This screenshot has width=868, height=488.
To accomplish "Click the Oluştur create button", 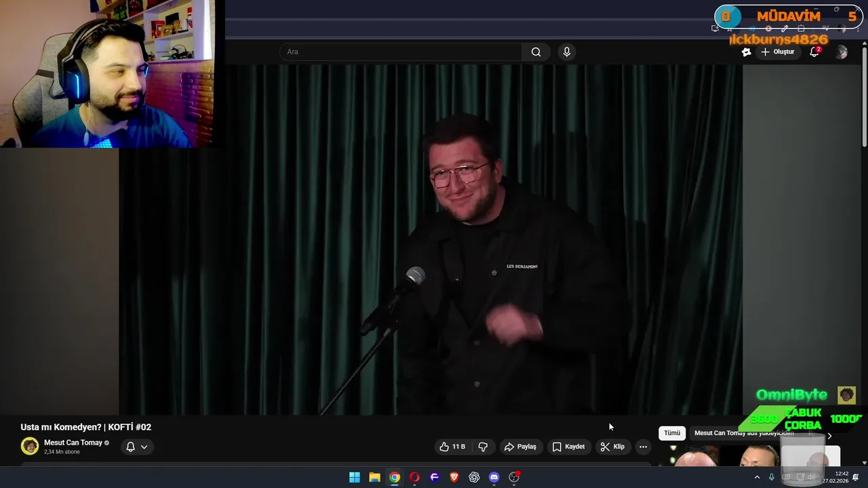I will pyautogui.click(x=777, y=52).
